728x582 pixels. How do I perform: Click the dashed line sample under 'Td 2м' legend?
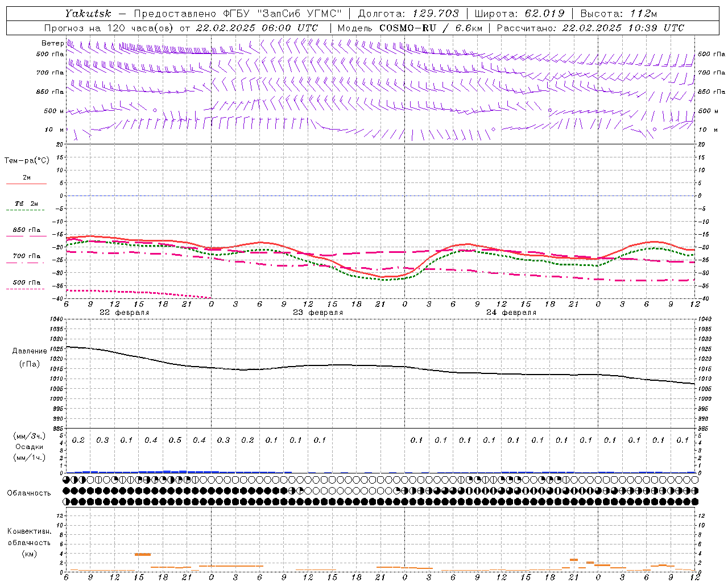click(x=26, y=210)
